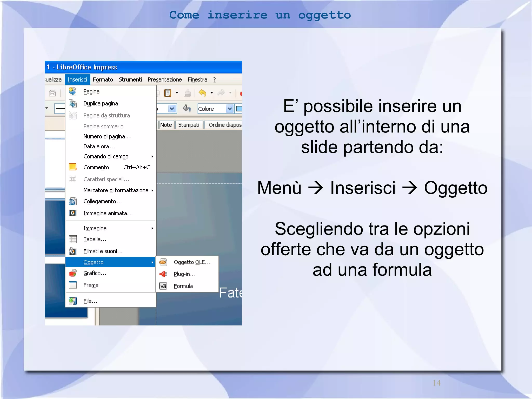Expand the Comando di campo submenu
Image resolution: width=532 pixels, height=399 pixels.
pos(152,156)
